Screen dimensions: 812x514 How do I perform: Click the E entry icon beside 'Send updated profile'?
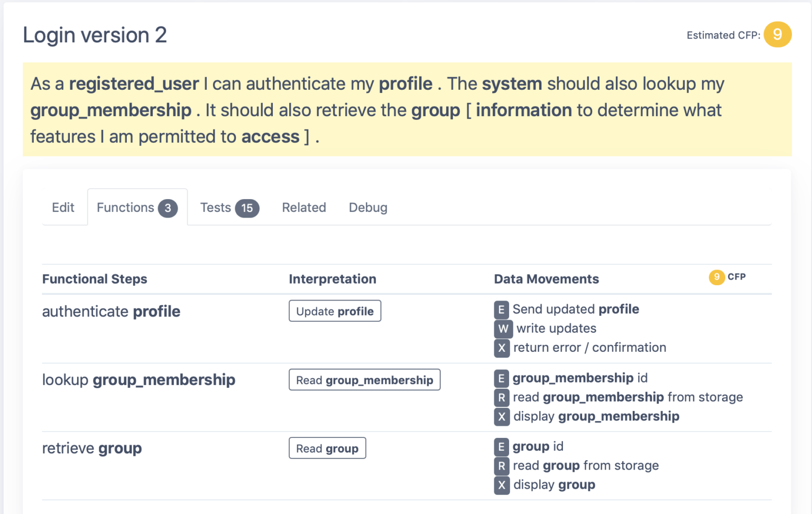501,310
